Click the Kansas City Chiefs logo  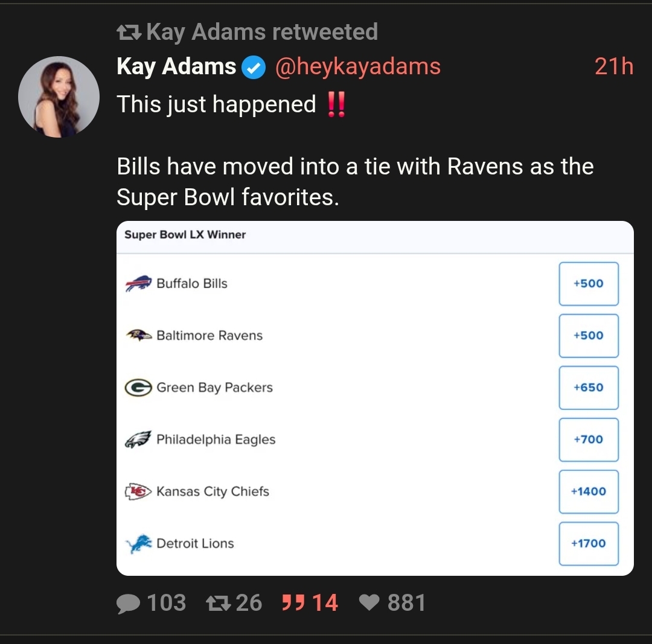pyautogui.click(x=138, y=491)
